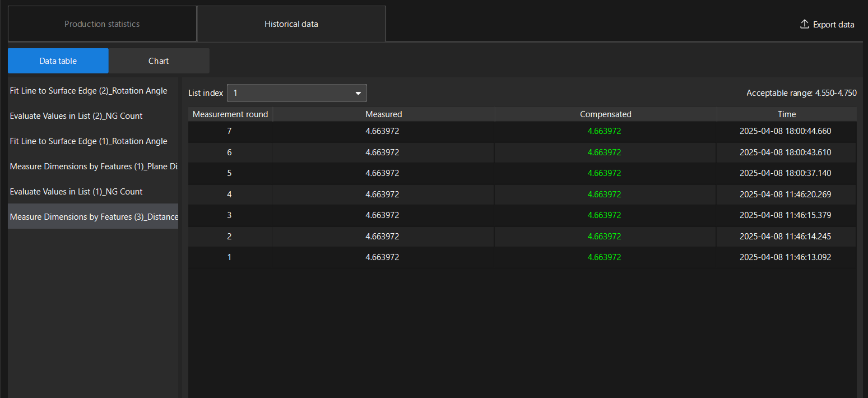This screenshot has height=398, width=868.
Task: Open the Production statistics tab
Action: (102, 24)
